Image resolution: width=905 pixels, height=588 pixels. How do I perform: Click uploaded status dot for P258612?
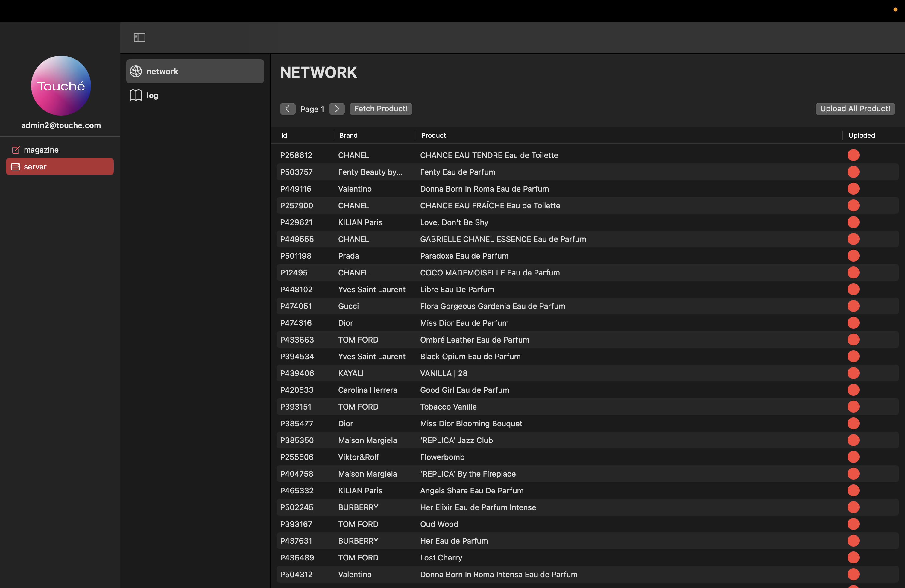tap(853, 155)
